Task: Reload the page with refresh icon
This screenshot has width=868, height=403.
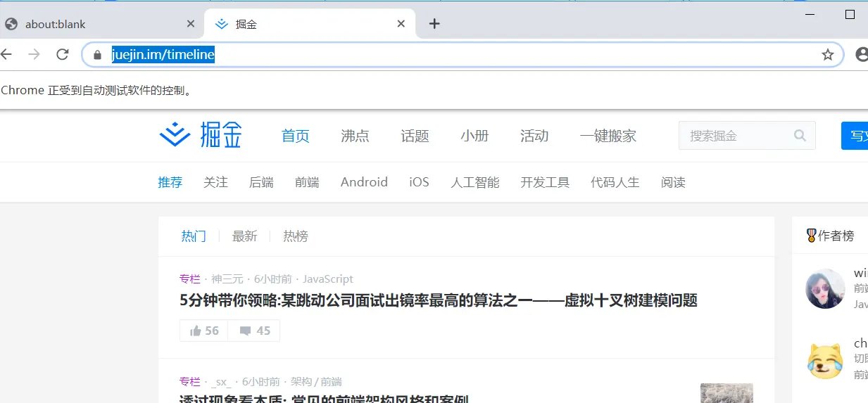Action: 63,54
